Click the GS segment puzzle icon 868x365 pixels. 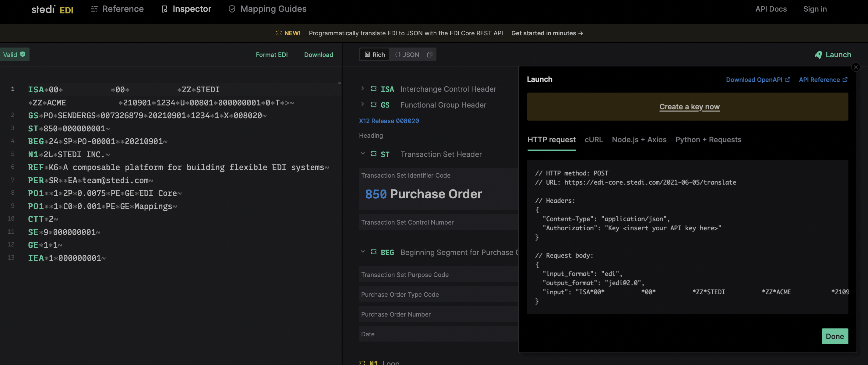click(374, 105)
